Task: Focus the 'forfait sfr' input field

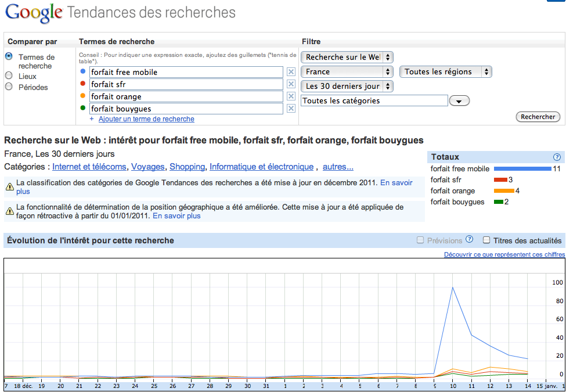Action: [186, 84]
